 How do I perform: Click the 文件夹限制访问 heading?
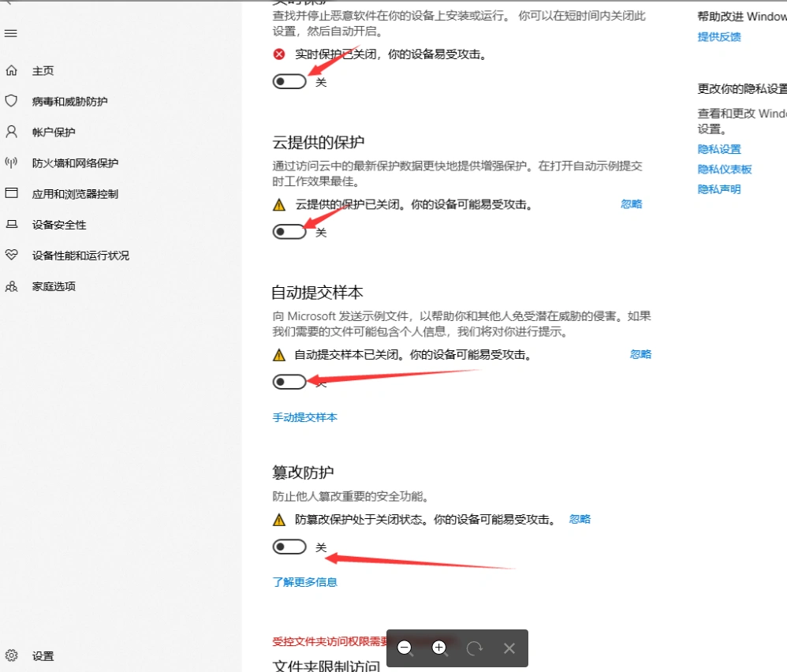pyautogui.click(x=326, y=666)
